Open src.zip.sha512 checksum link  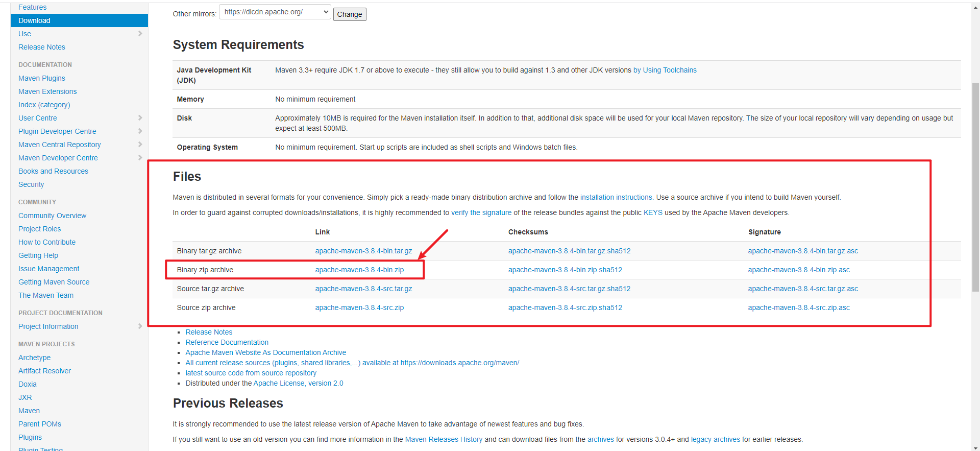(x=565, y=307)
